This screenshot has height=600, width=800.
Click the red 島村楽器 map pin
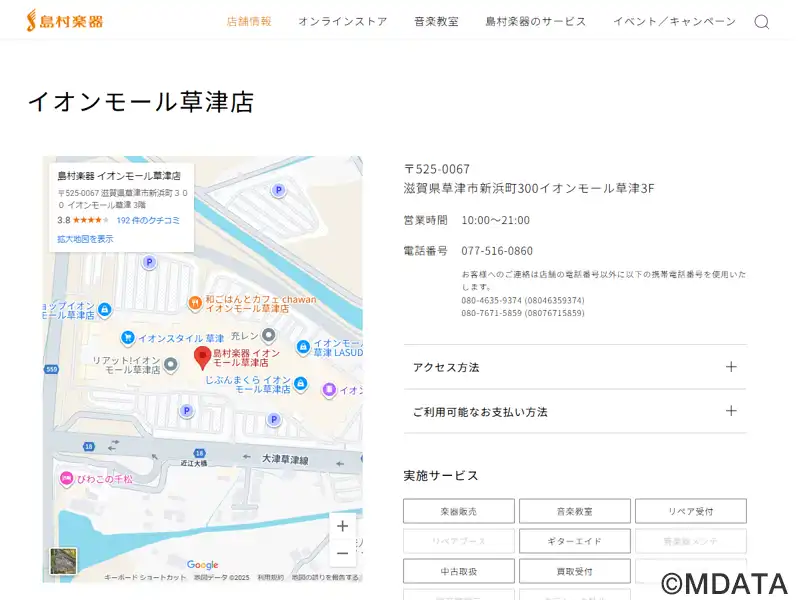[203, 358]
